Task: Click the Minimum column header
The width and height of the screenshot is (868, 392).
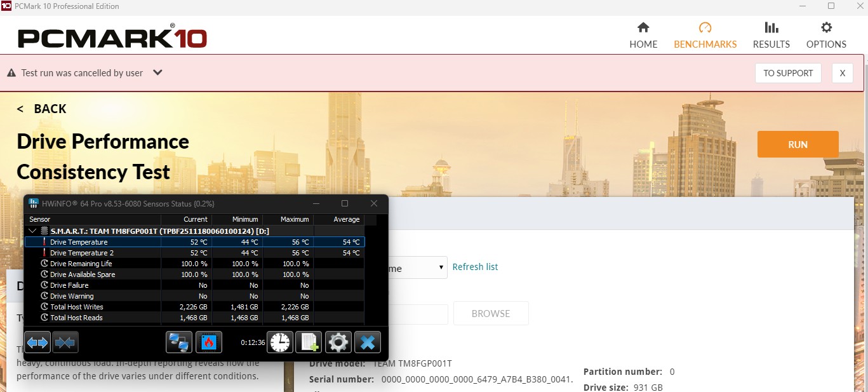Action: pyautogui.click(x=237, y=219)
